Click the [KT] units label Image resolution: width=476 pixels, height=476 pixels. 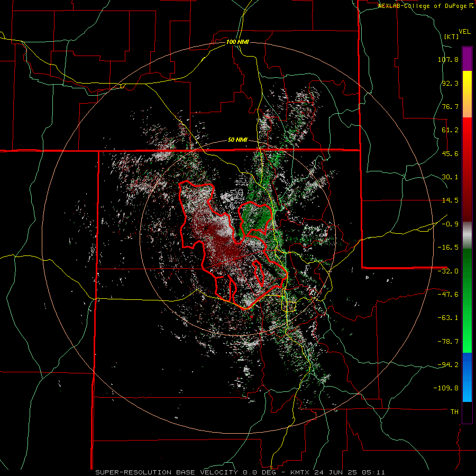pos(451,36)
